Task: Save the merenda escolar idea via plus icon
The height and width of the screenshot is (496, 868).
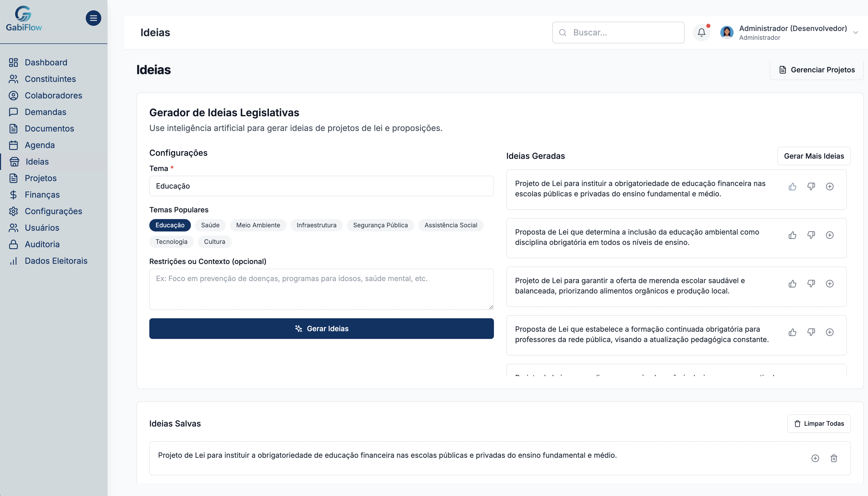Action: pyautogui.click(x=830, y=284)
